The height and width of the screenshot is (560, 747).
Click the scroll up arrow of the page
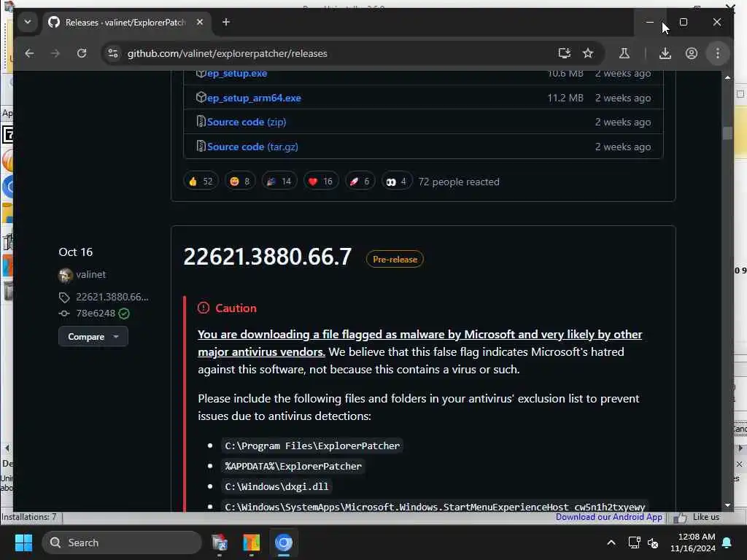tap(727, 77)
